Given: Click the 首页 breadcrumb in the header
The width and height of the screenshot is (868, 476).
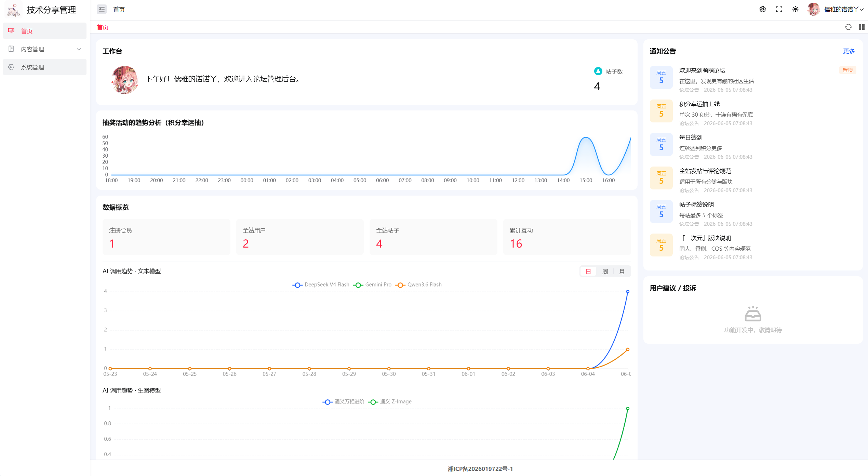Looking at the screenshot, I should 119,10.
